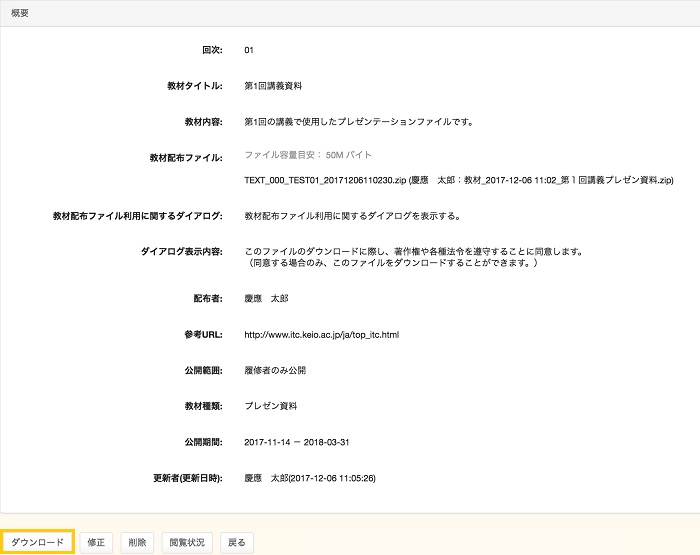Click the 公開期間 date range value

pos(297,442)
